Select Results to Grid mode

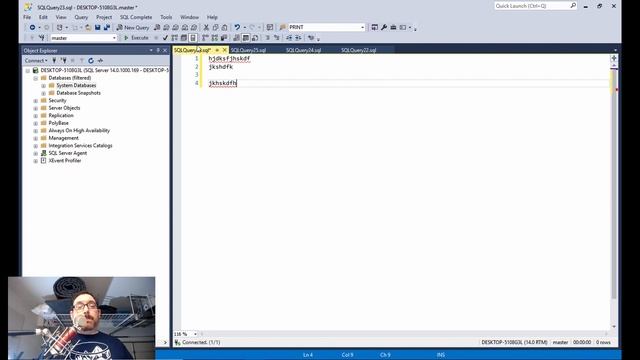pyautogui.click(x=246, y=38)
